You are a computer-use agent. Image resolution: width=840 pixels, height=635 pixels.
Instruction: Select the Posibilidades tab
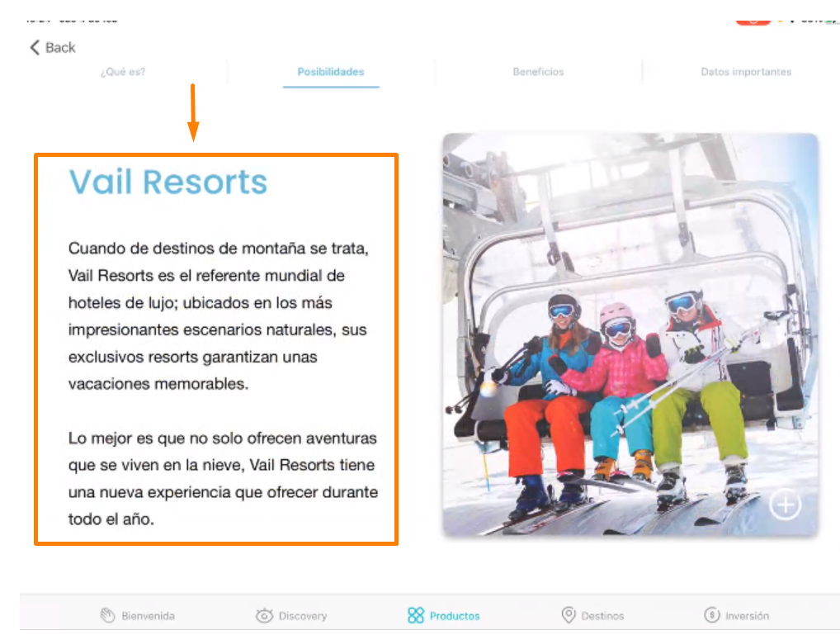click(x=331, y=72)
